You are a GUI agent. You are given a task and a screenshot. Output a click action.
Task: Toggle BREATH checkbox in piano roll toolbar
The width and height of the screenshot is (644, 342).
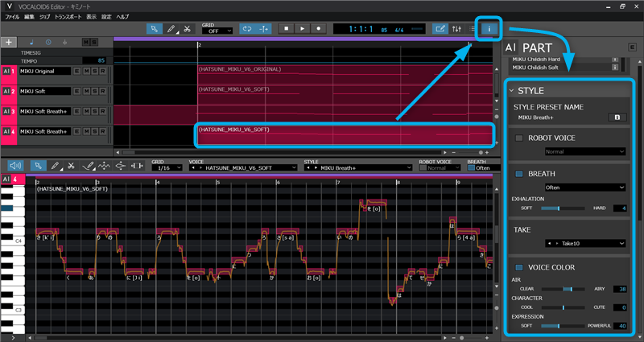coord(471,168)
